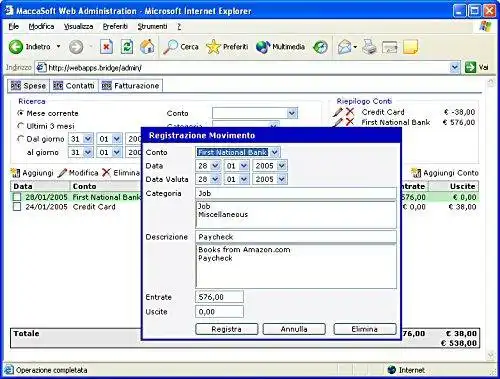Click the Edit page toolbar icon
Image resolution: width=500 pixels, height=379 pixels.
(389, 47)
